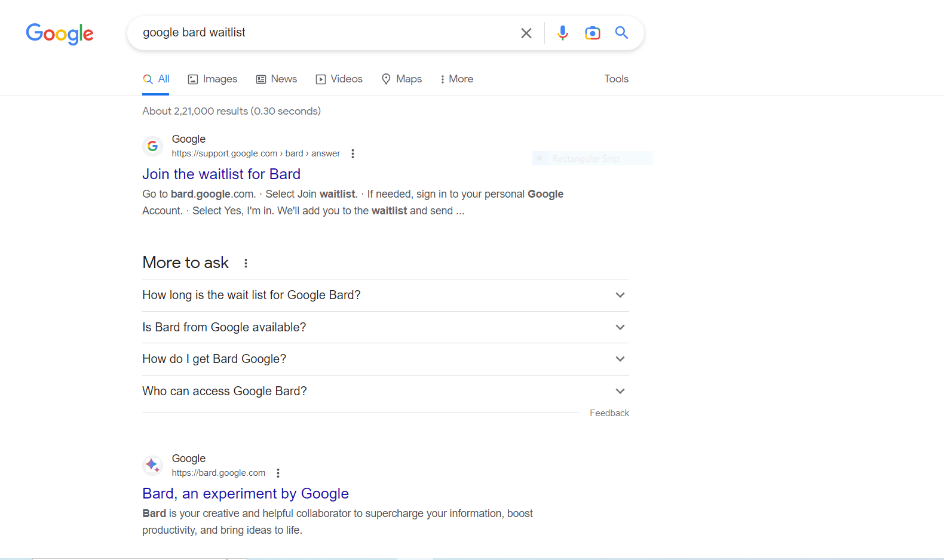The image size is (944, 560).
Task: Open options menu for support.google.com result
Action: coord(353,153)
